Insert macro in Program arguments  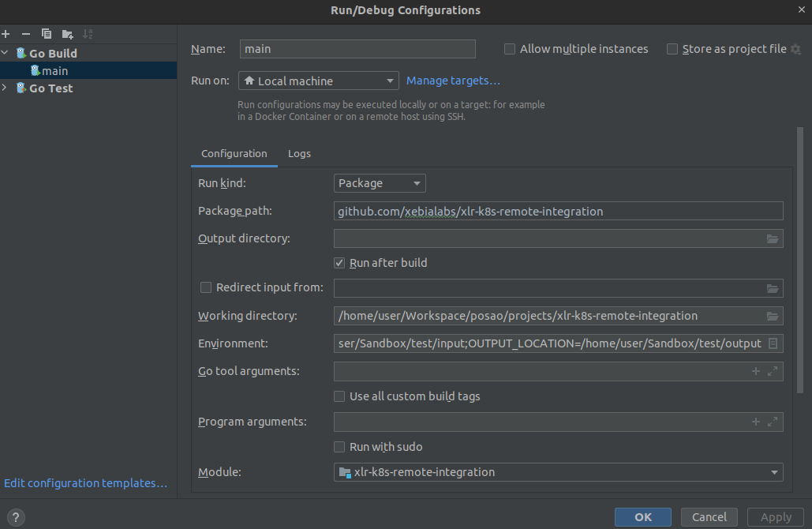755,422
